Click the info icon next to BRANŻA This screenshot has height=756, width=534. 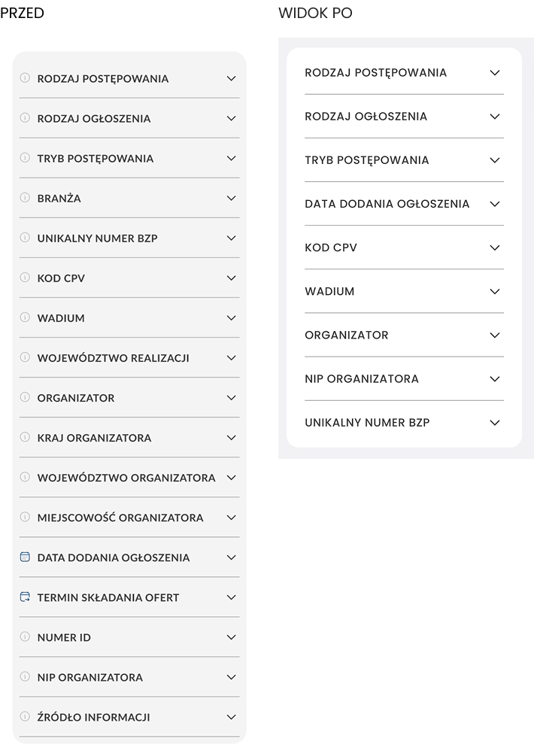[25, 197]
